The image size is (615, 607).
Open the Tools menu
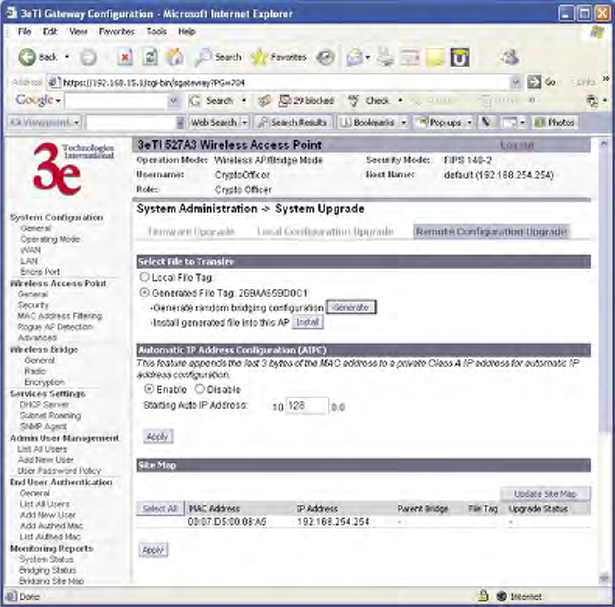tap(156, 31)
